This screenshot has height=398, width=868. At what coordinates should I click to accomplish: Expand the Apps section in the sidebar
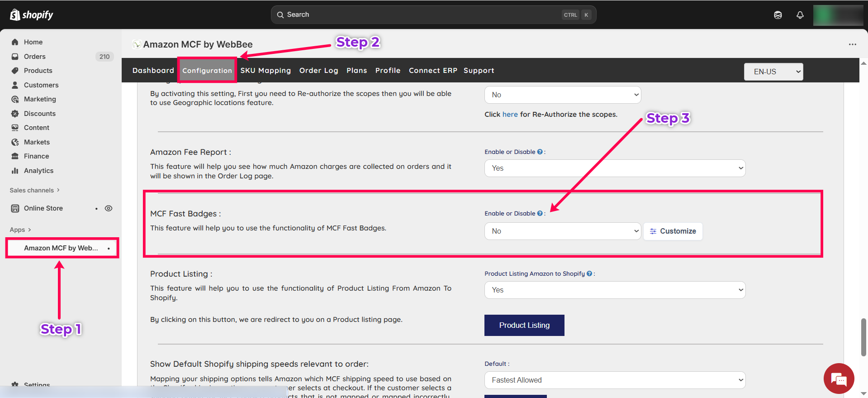[x=20, y=230]
